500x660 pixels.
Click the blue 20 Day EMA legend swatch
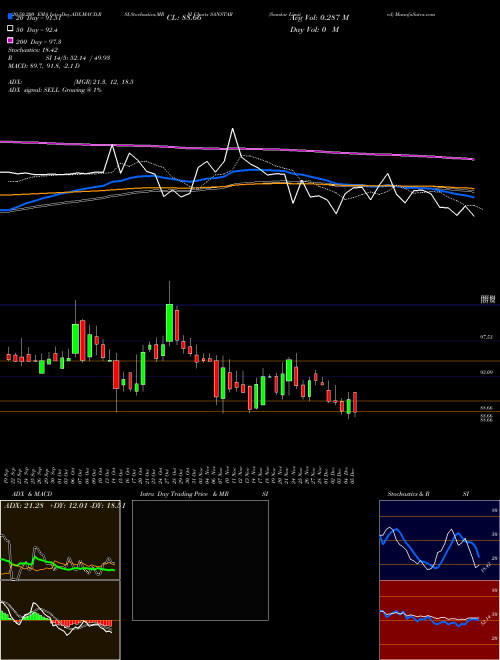point(11,17)
